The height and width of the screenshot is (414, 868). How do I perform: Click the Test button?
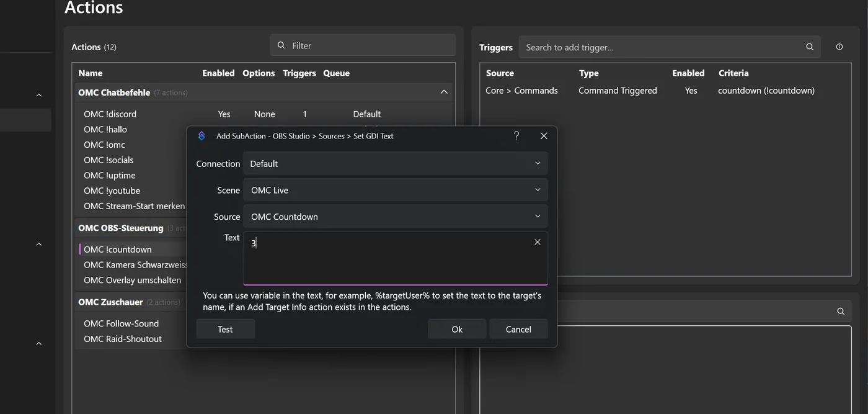(x=226, y=329)
